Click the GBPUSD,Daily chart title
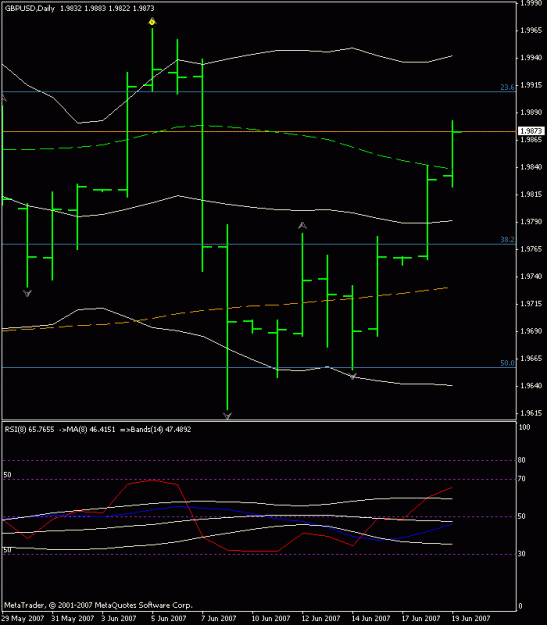The height and width of the screenshot is (625, 547). (x=30, y=8)
